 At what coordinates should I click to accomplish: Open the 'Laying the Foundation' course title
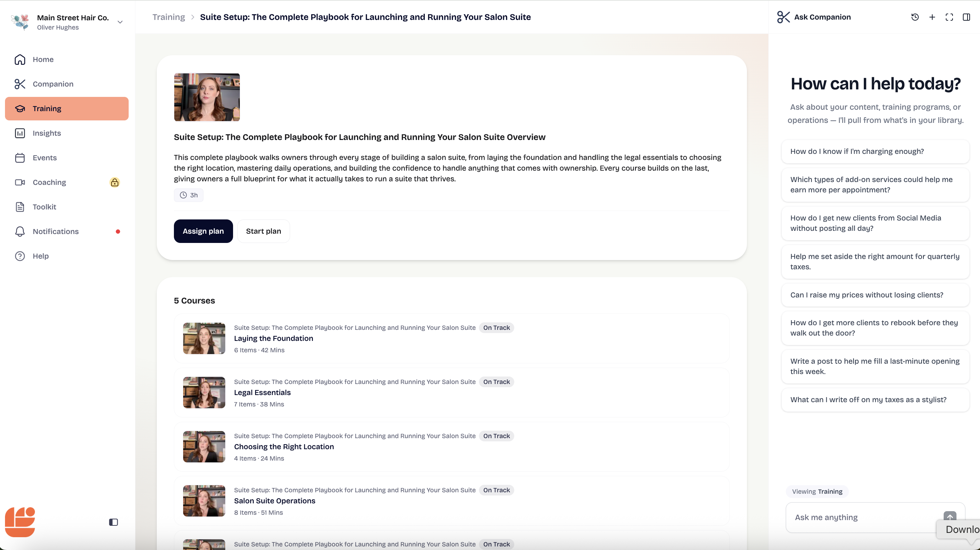[x=274, y=338]
